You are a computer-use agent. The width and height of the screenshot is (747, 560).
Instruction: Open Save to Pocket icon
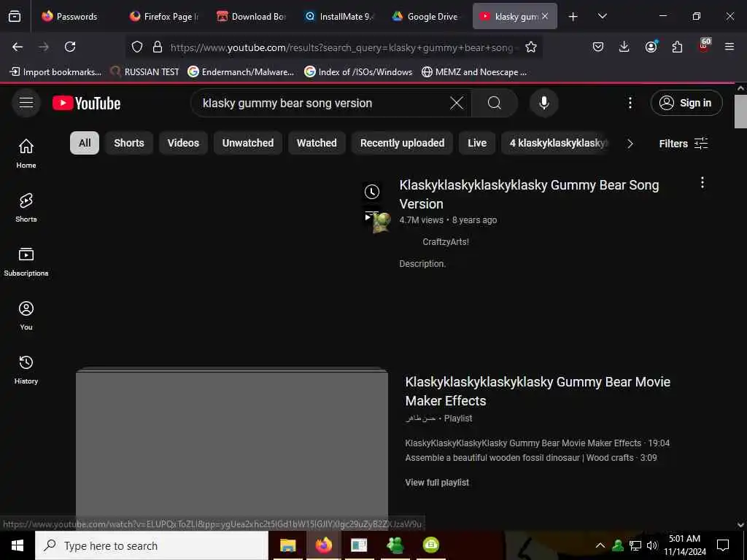[x=598, y=47]
